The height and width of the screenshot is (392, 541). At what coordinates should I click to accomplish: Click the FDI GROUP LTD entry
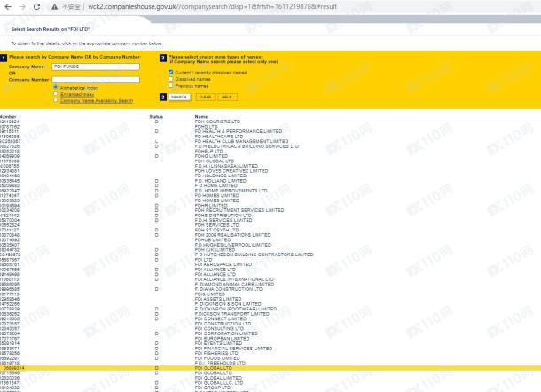pos(213,388)
